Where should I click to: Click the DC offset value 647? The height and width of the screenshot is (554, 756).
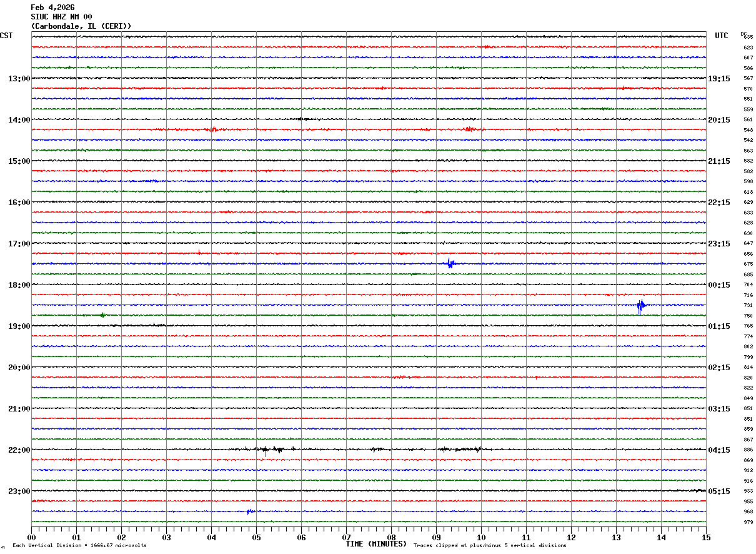749,243
